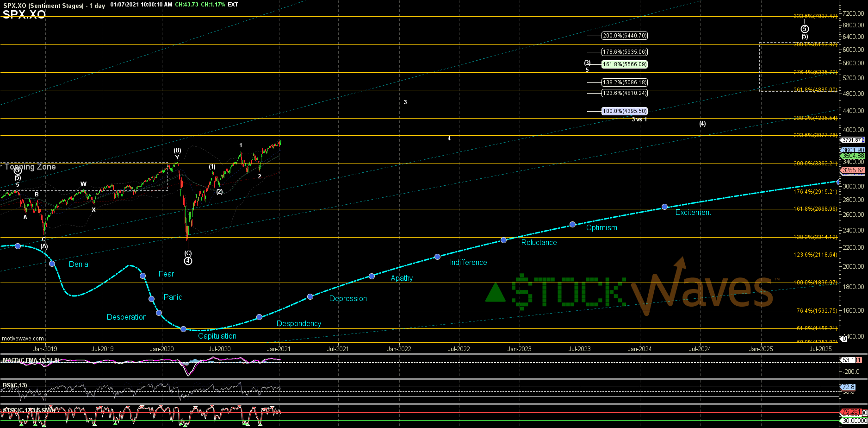Image resolution: width=868 pixels, height=428 pixels.
Task: Select the 178.6%(5935.06) extension label
Action: click(x=624, y=52)
